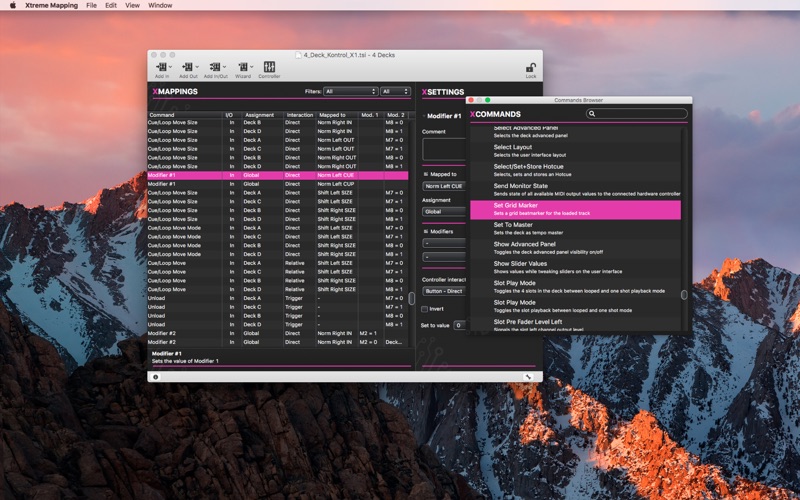The height and width of the screenshot is (500, 800).
Task: Click the Commands Browser scrollbar thumb
Action: pos(684,294)
